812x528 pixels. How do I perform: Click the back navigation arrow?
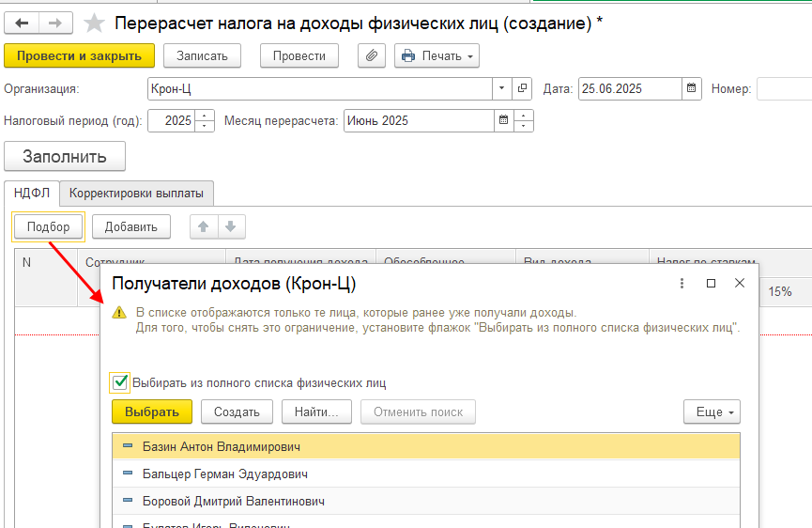[x=23, y=23]
